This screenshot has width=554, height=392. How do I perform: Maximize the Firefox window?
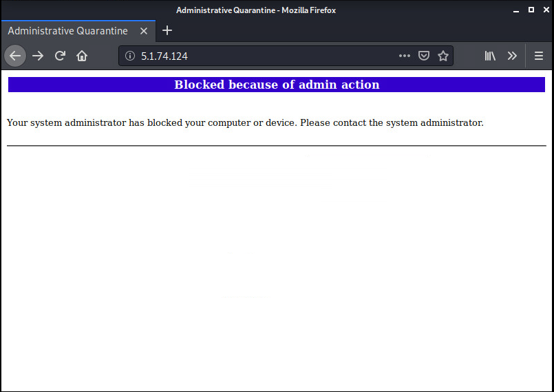(531, 10)
